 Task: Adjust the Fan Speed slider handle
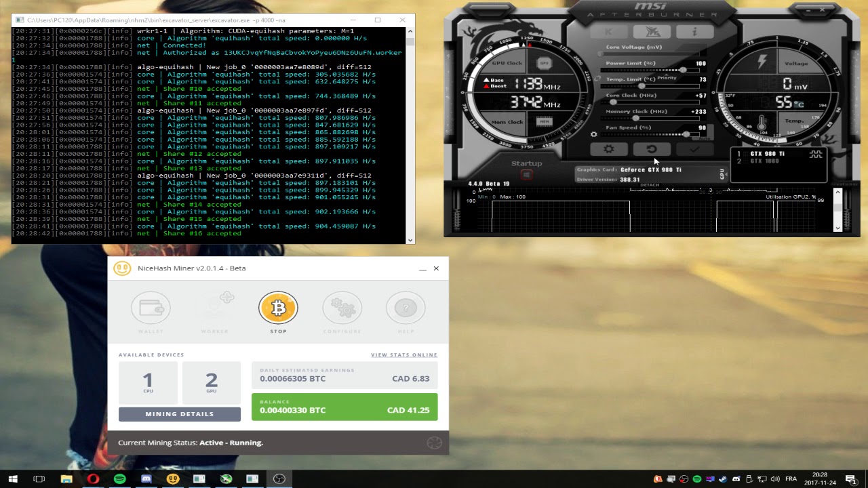click(x=686, y=134)
